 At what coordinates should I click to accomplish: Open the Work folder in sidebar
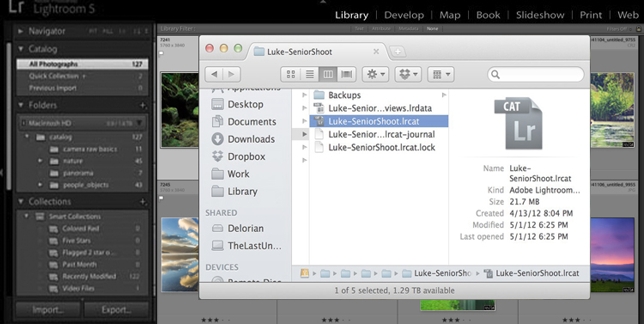click(238, 174)
